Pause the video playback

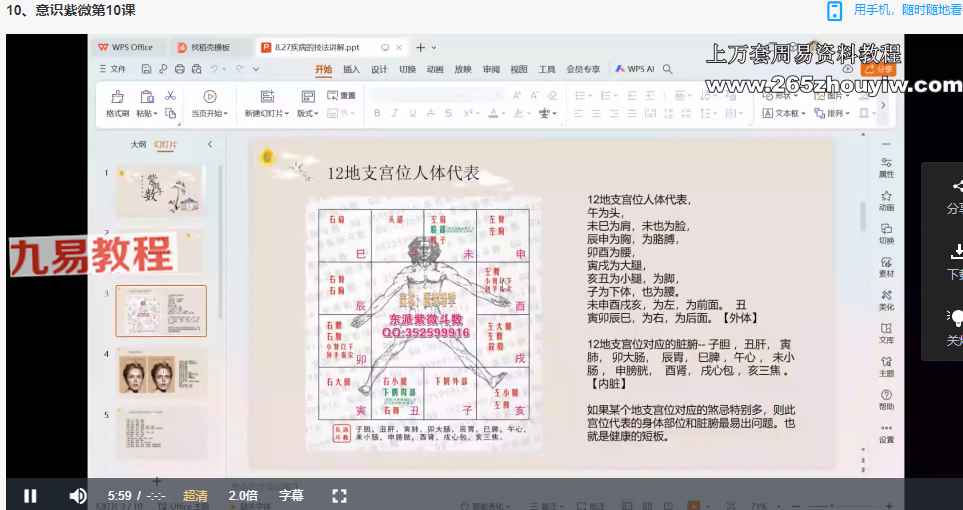click(x=30, y=495)
